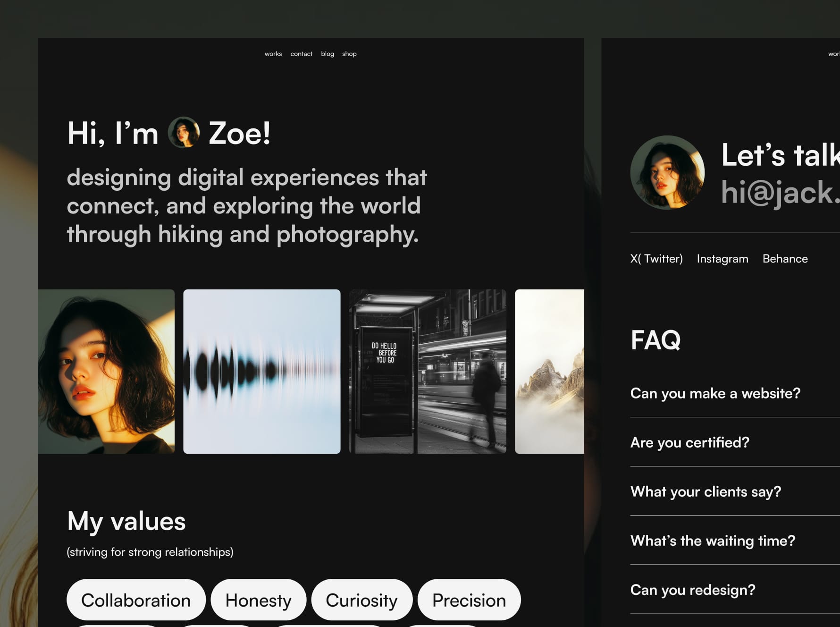Open the misty mountain photo thumbnail
Screen dimensions: 840x627
(549, 372)
